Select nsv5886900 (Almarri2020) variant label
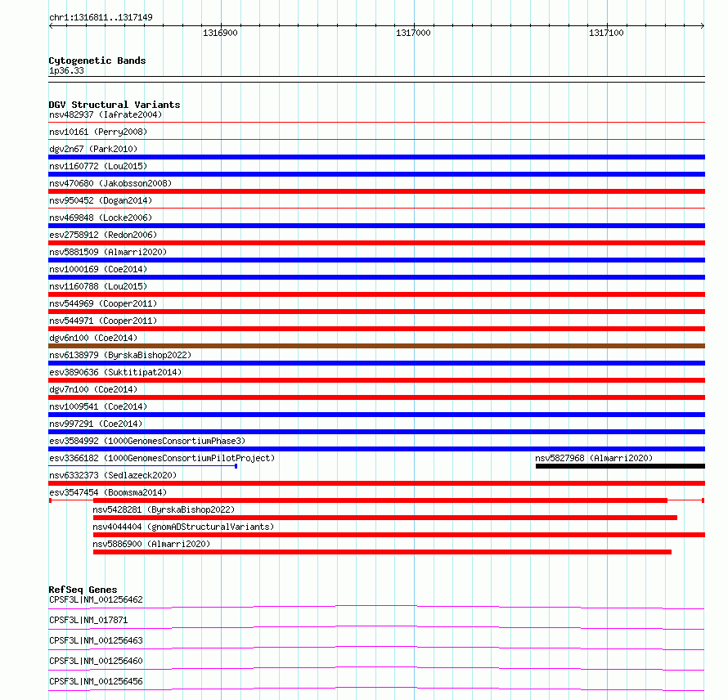Image resolution: width=728 pixels, height=700 pixels. (151, 544)
